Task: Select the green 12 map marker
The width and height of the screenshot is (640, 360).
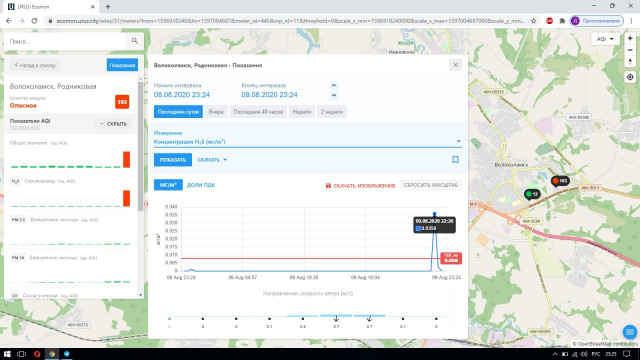Action: point(532,194)
